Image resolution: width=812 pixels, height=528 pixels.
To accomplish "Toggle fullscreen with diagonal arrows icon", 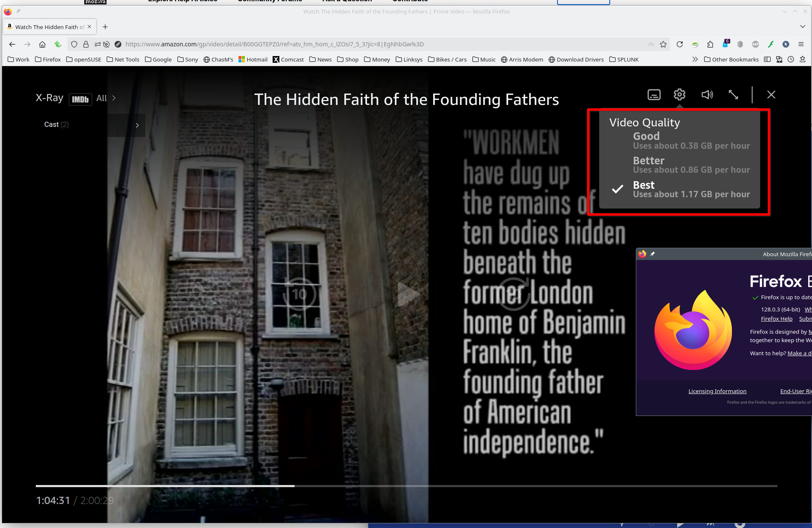I will (733, 95).
